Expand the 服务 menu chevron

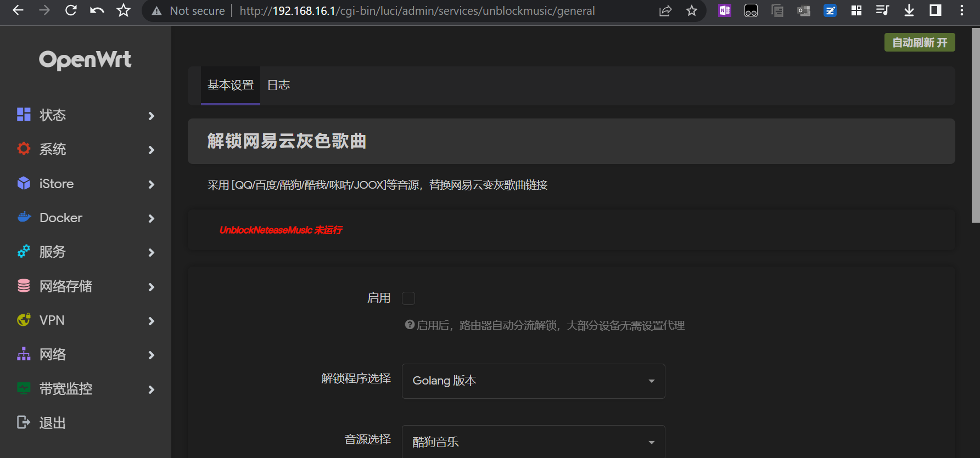152,252
